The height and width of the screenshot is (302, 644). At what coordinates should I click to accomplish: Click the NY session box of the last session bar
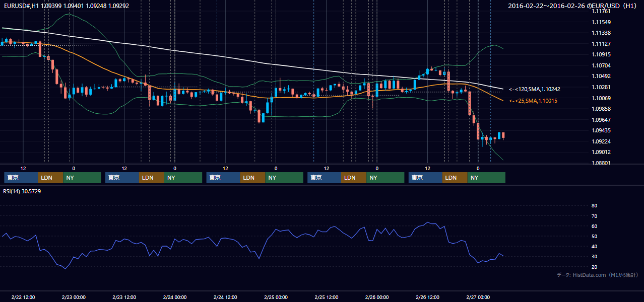[x=486, y=178]
